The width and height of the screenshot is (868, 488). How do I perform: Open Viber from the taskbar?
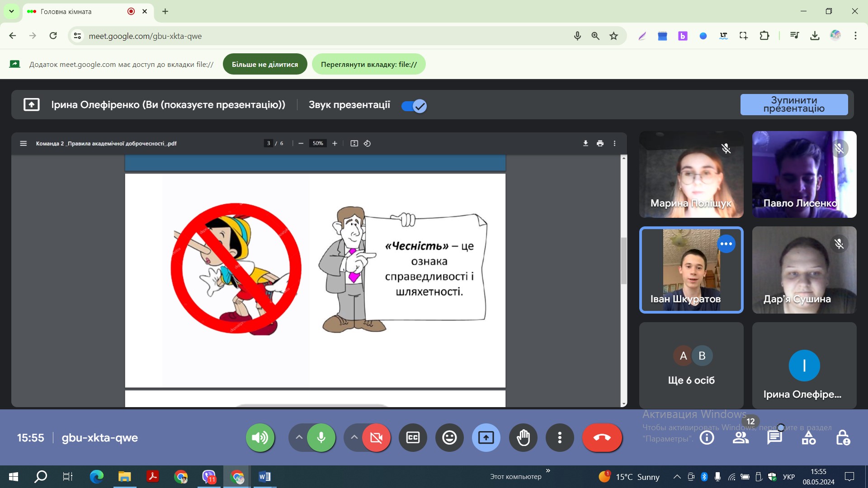209,477
